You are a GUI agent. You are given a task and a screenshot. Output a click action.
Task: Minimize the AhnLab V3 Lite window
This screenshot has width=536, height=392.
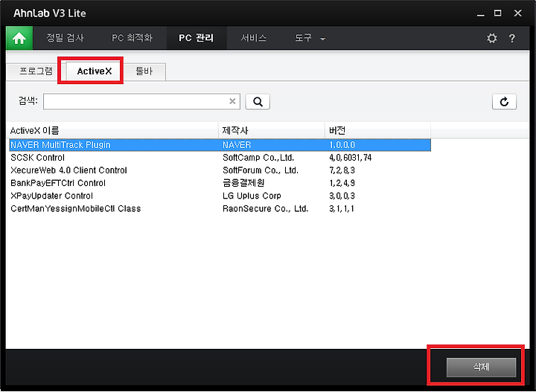[481, 14]
